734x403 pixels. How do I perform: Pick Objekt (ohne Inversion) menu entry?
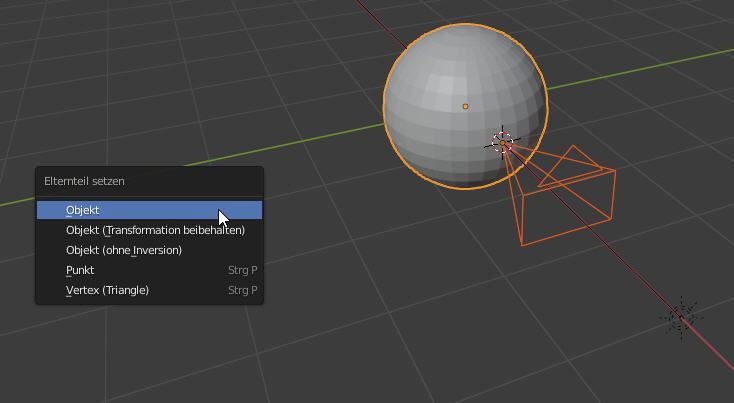pyautogui.click(x=124, y=250)
